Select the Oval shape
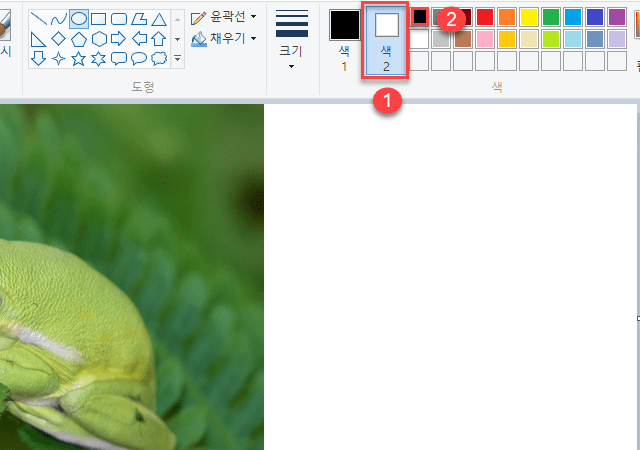640x450 pixels. (x=79, y=19)
